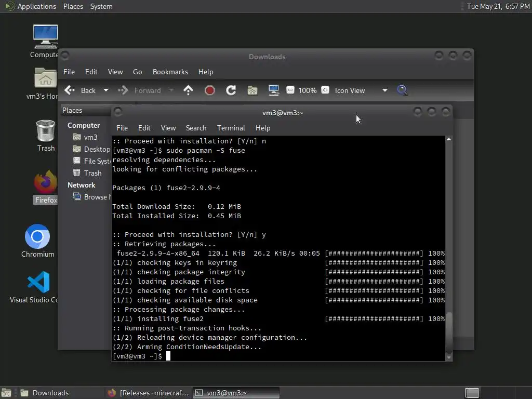Click the 'sudo pacman -S fuse' command text
Screen dimensions: 532x399
[206, 150]
